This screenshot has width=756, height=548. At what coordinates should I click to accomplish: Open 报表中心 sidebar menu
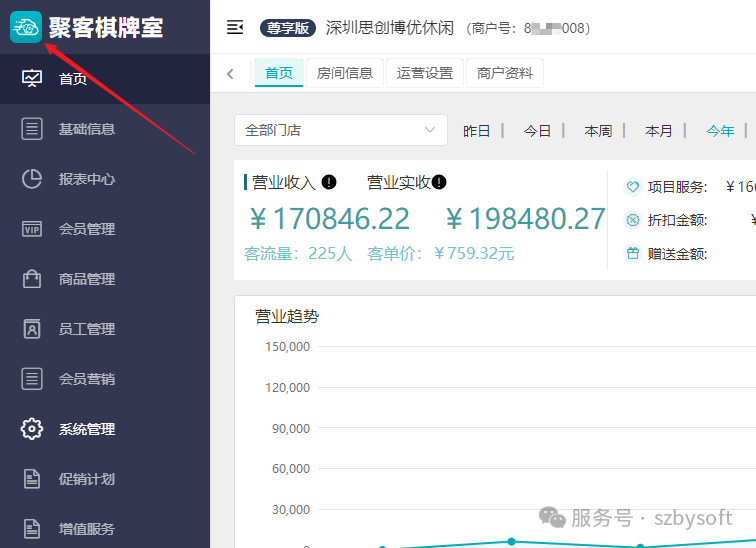tap(105, 179)
